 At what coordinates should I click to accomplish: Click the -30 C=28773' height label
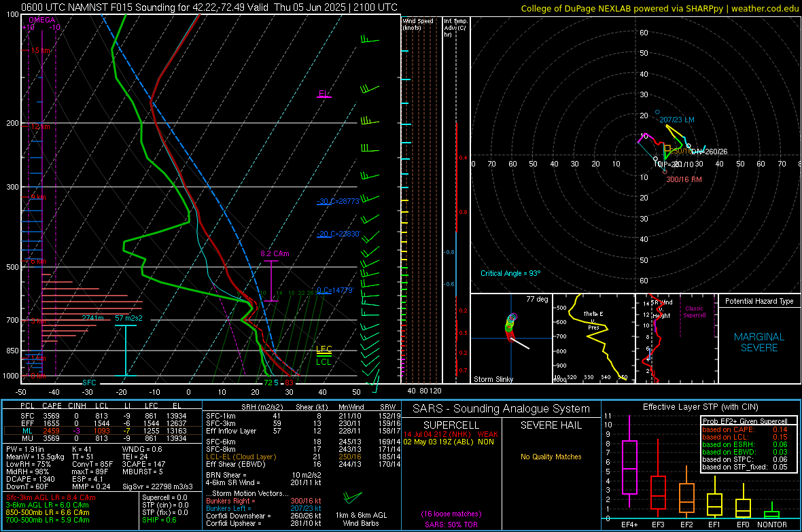point(338,201)
